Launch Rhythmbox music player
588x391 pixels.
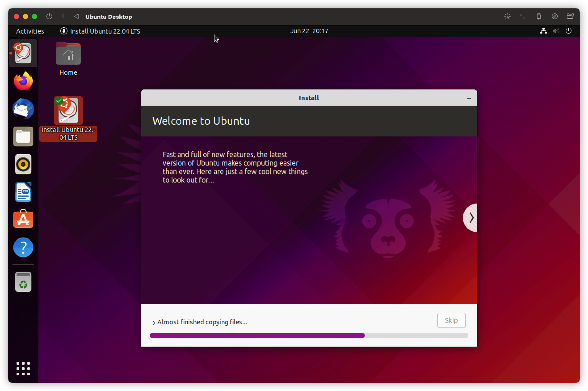[x=23, y=164]
